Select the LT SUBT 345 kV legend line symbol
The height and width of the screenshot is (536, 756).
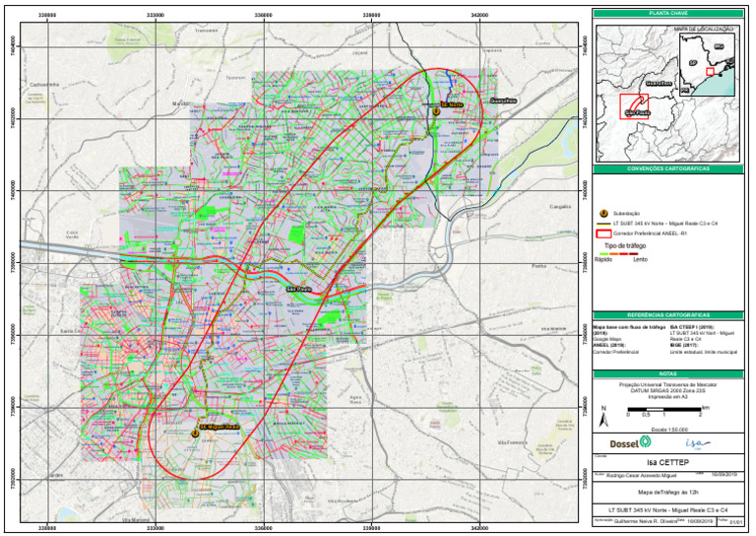(602, 224)
